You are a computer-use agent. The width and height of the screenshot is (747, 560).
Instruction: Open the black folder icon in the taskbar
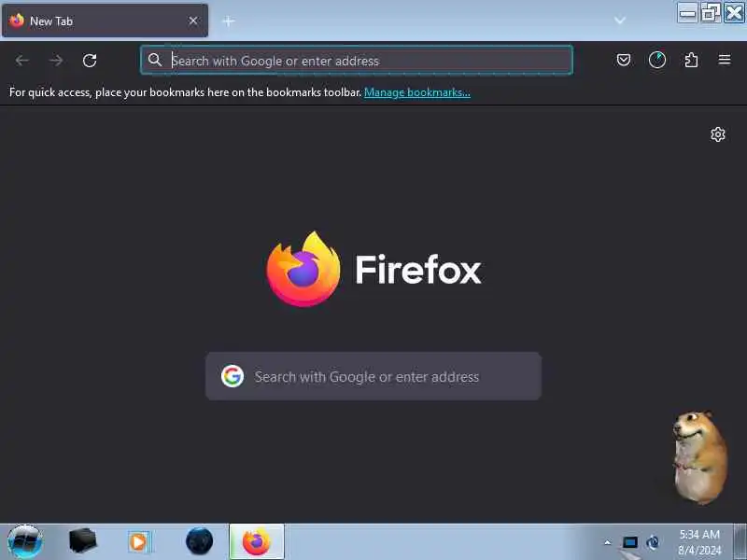(82, 541)
